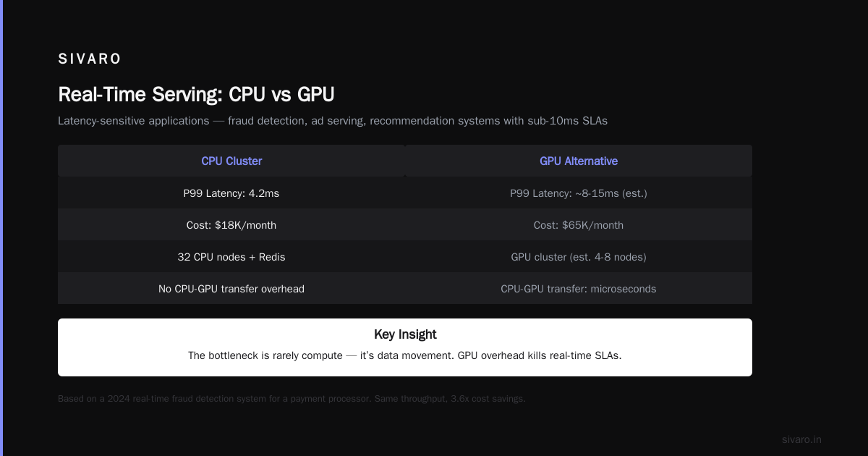The width and height of the screenshot is (868, 456).
Task: Click the 2024 fraud detection footnote
Action: pyautogui.click(x=292, y=399)
